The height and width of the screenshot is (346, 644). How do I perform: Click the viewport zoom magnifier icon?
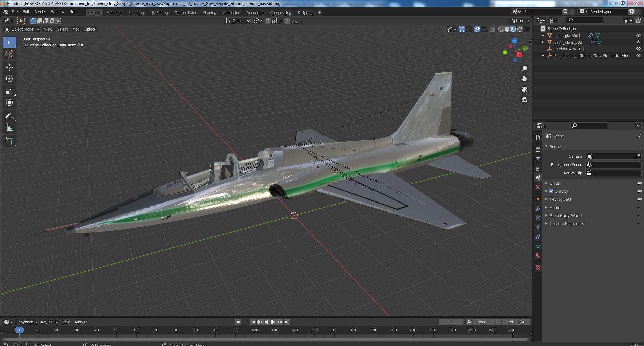point(524,69)
